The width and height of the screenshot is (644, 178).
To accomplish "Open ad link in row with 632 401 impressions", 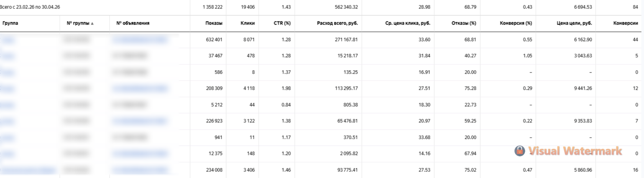I will click(140, 40).
